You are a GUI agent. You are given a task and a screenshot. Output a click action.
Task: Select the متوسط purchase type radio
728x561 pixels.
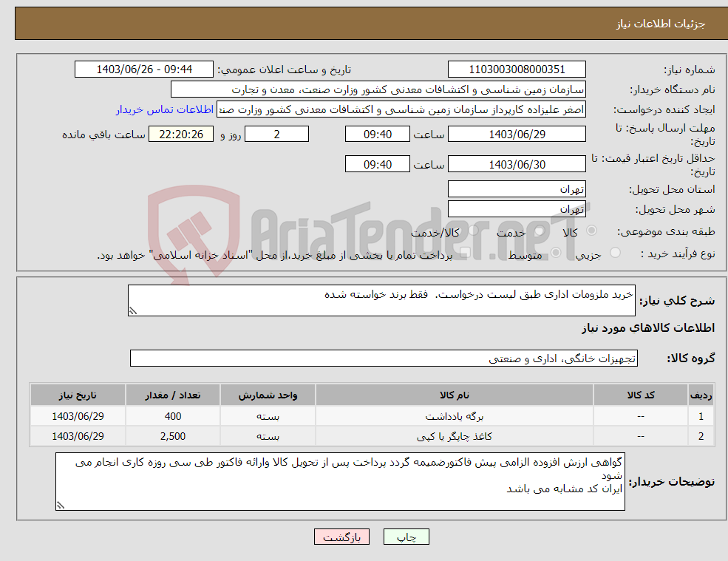point(556,253)
